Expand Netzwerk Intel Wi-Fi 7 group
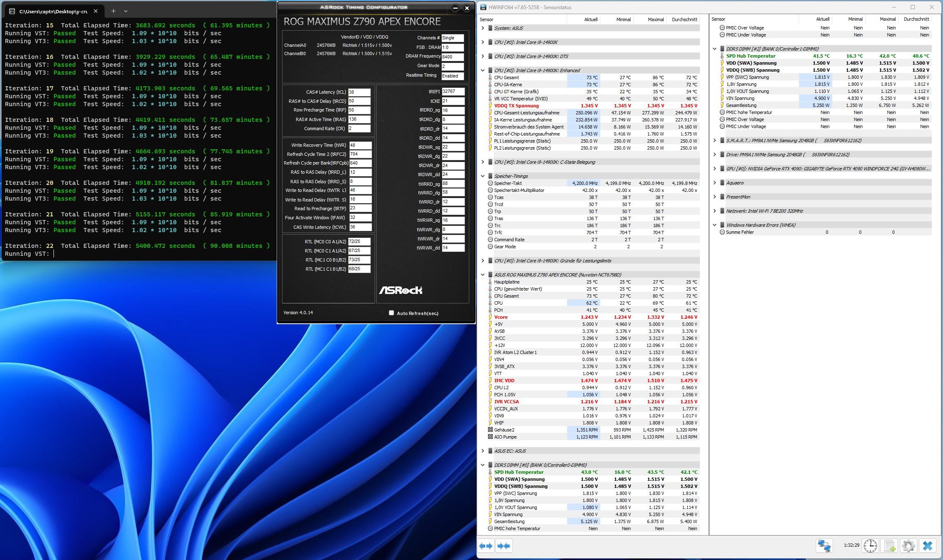 714,211
